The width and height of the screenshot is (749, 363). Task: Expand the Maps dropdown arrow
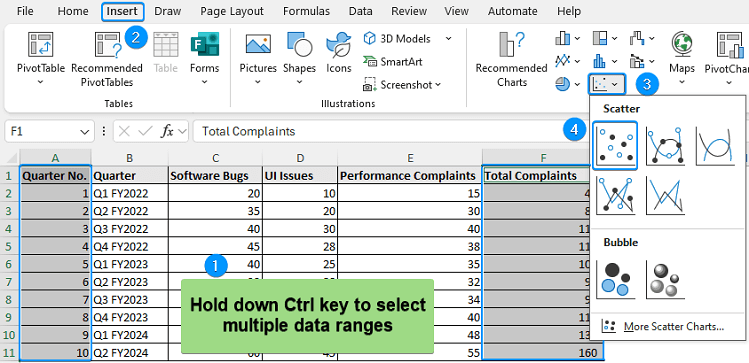click(x=682, y=82)
